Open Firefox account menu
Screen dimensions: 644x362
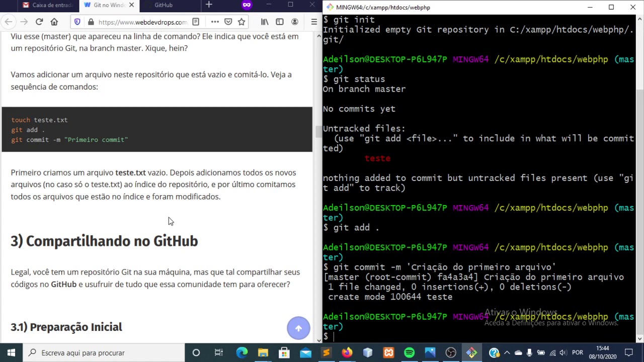pos(295,22)
